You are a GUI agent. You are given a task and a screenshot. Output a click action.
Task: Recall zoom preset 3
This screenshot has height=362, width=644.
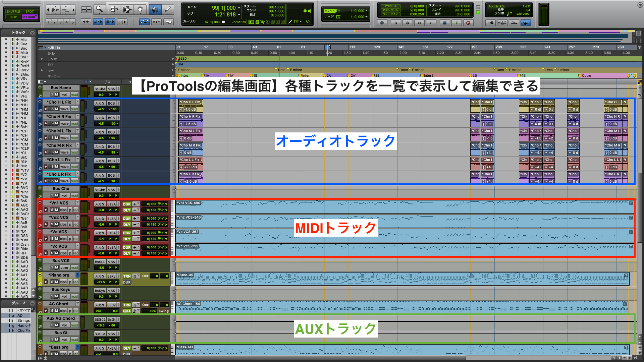coord(60,22)
